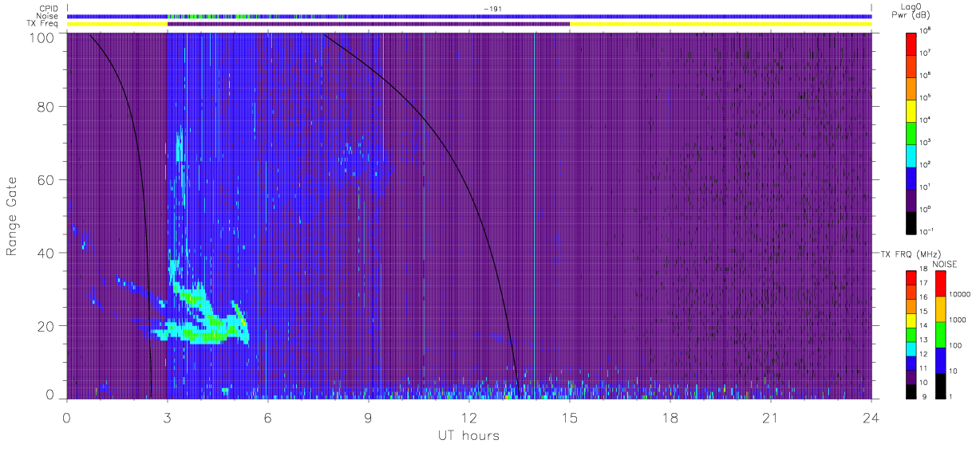980x452 pixels.
Task: Click x-axis tick label 6
Action: pyautogui.click(x=268, y=417)
